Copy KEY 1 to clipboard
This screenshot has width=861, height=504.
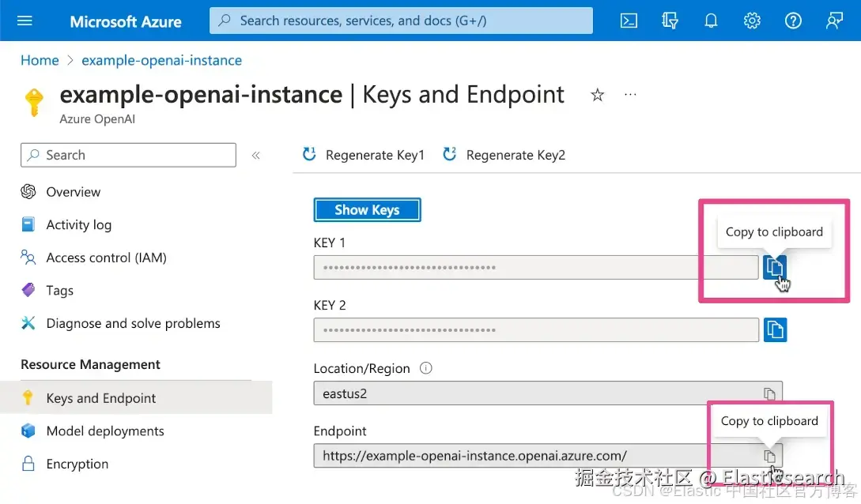774,267
